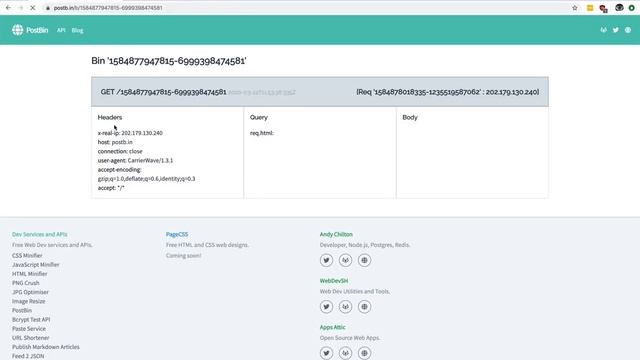Open WebDevSH website globe icon

364,307
